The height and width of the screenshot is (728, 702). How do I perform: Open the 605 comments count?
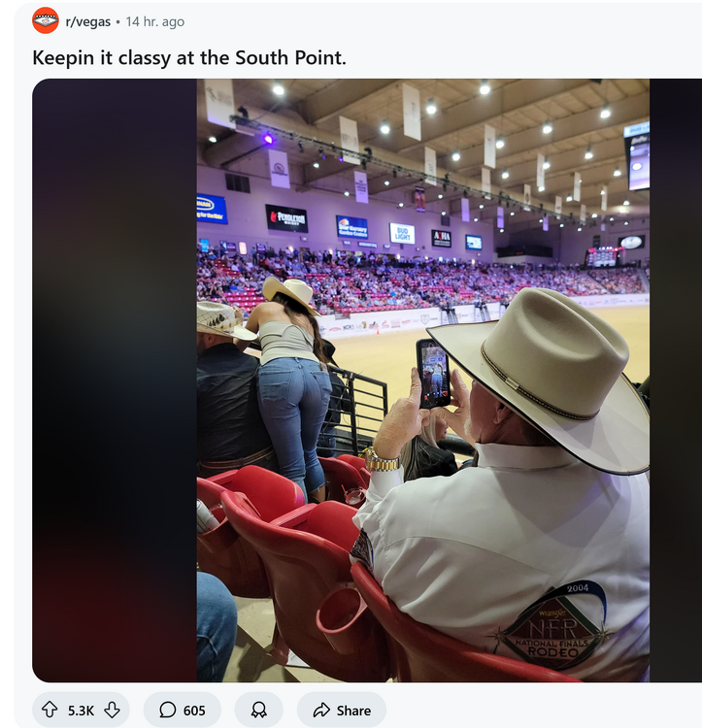pos(194,711)
